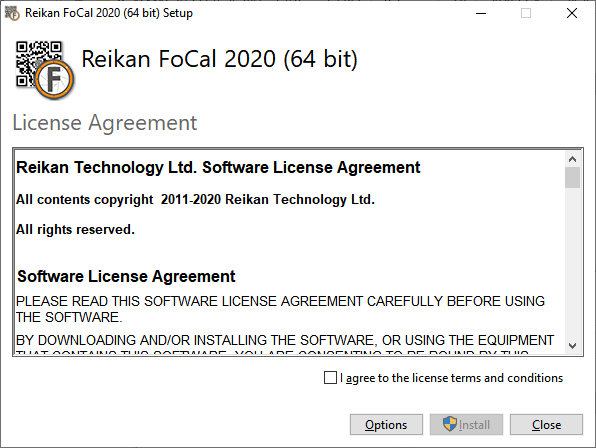Click the Install button
596x448 pixels.
466,424
